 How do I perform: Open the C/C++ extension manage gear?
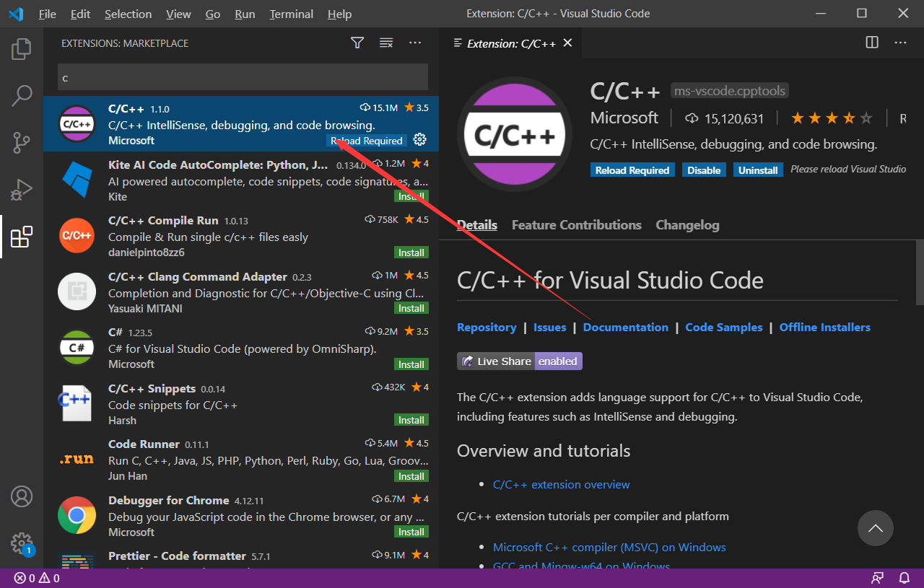coord(419,140)
